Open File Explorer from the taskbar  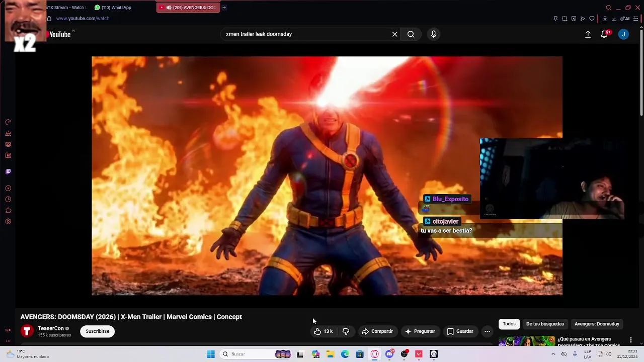331,354
